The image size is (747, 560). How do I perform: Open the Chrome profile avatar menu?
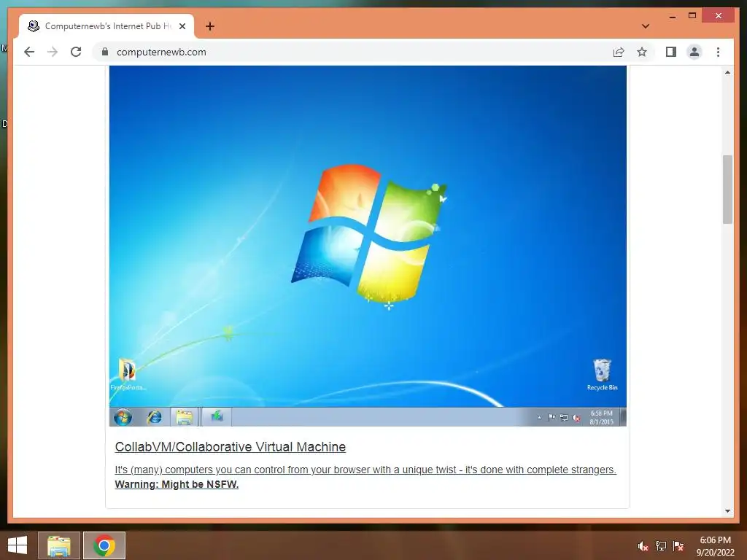pyautogui.click(x=694, y=52)
